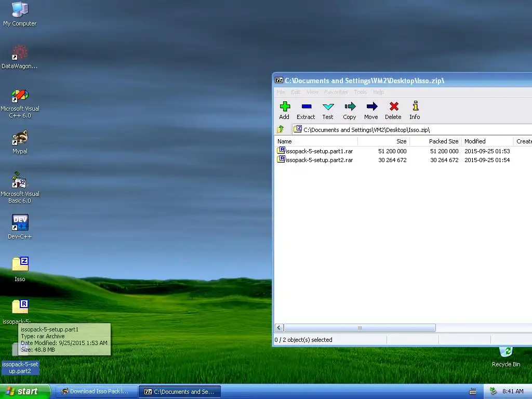
Task: Click the 8:41 AM taskbar clock
Action: coord(513,391)
